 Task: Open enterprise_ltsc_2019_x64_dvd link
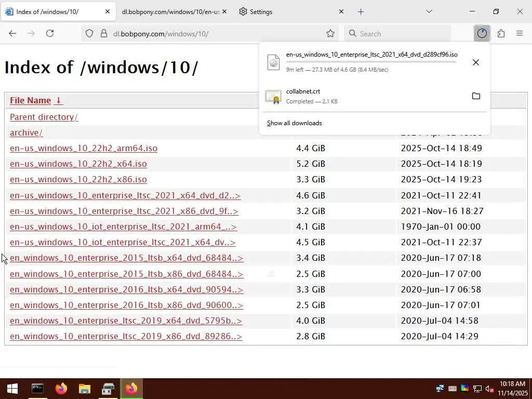[126, 321]
